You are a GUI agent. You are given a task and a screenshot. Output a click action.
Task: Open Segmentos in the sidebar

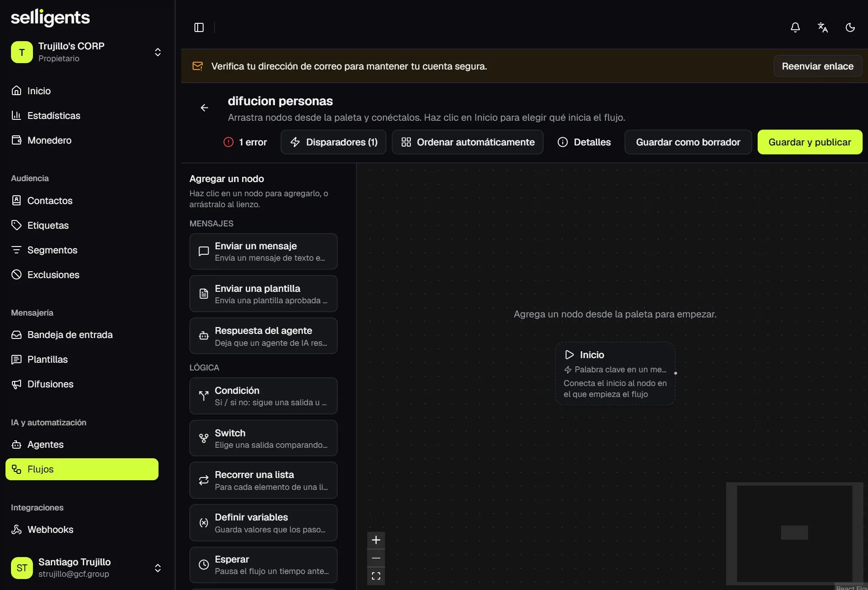point(82,250)
